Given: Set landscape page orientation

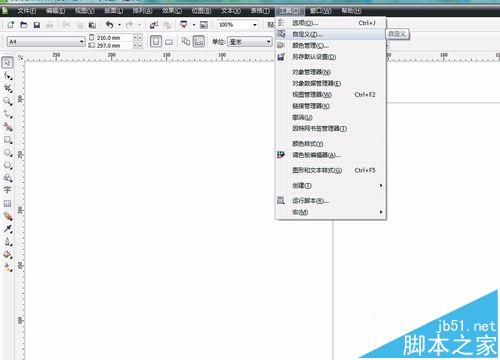Looking at the screenshot, I should pyautogui.click(x=169, y=42).
